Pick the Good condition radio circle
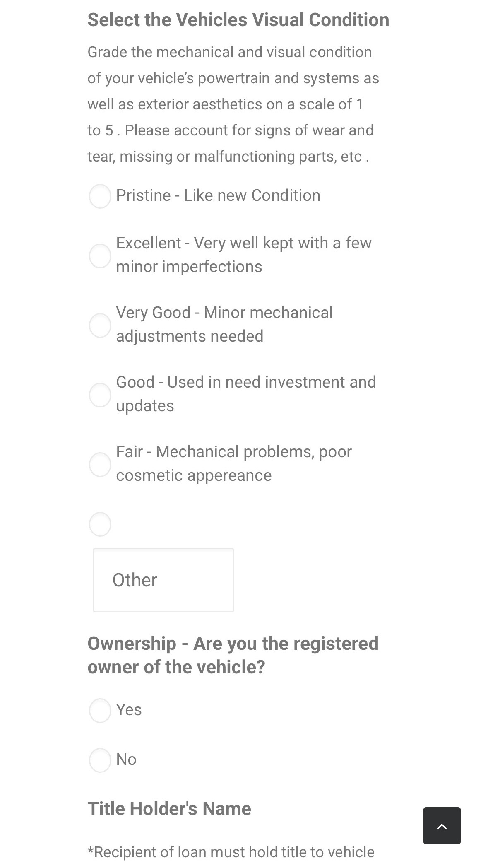The image size is (488, 868). (100, 395)
